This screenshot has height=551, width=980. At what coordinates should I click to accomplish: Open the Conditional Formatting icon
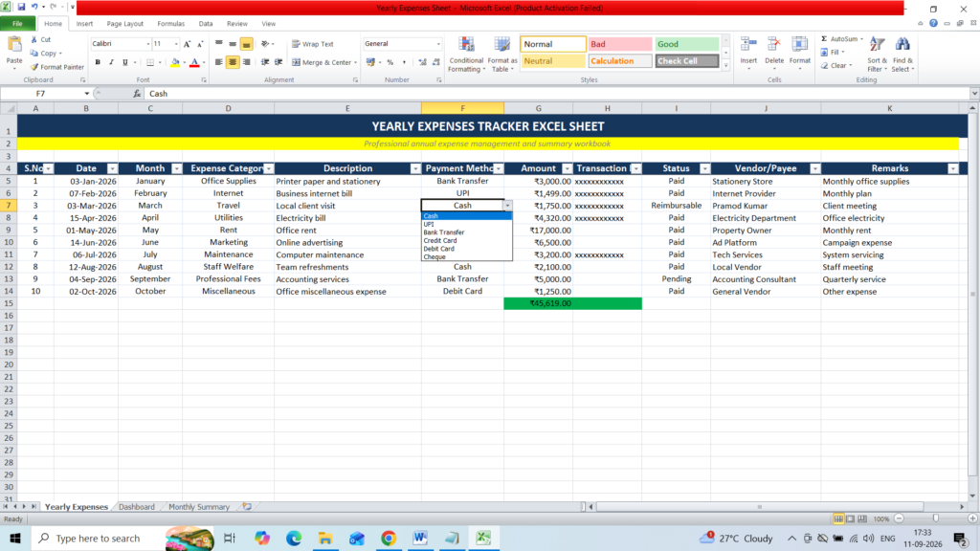click(466, 45)
